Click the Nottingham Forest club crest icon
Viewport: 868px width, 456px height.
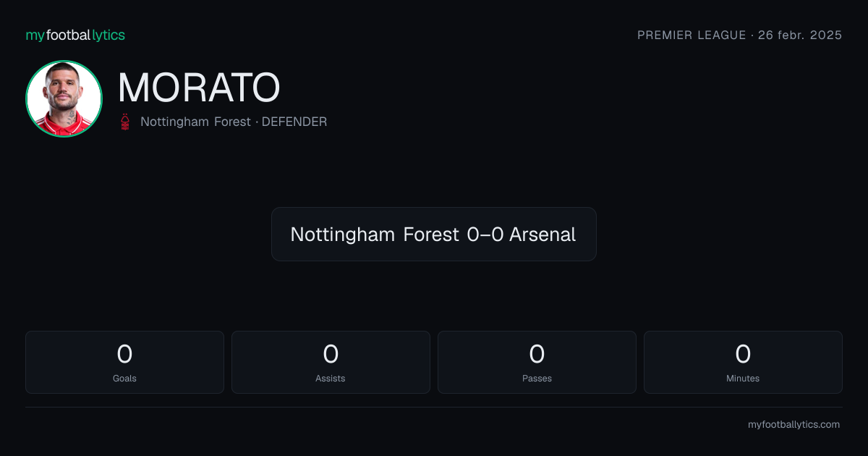click(x=126, y=122)
